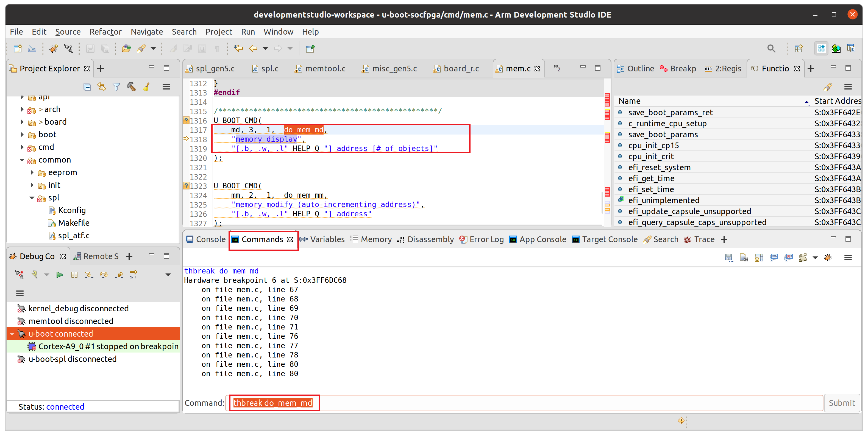Click the search pen icon in Functions view
The image size is (868, 436).
point(828,87)
